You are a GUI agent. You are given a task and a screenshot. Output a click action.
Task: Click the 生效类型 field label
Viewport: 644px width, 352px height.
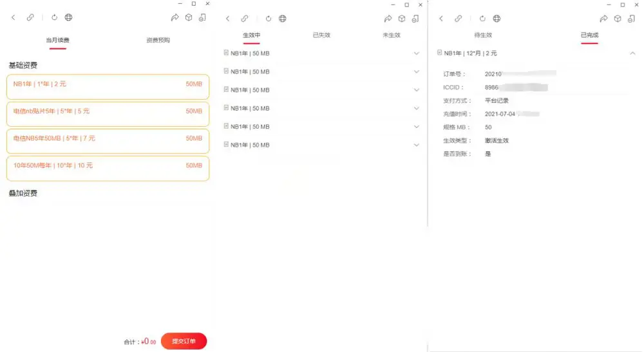(457, 141)
